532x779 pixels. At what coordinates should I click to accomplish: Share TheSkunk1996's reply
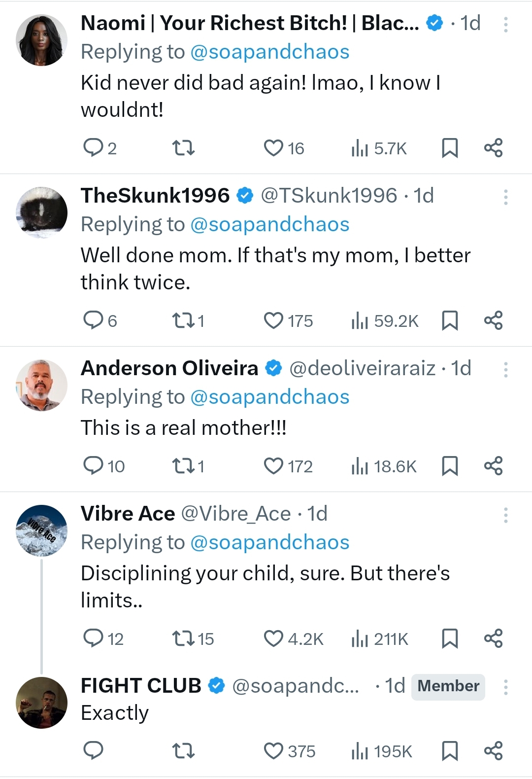click(x=493, y=320)
